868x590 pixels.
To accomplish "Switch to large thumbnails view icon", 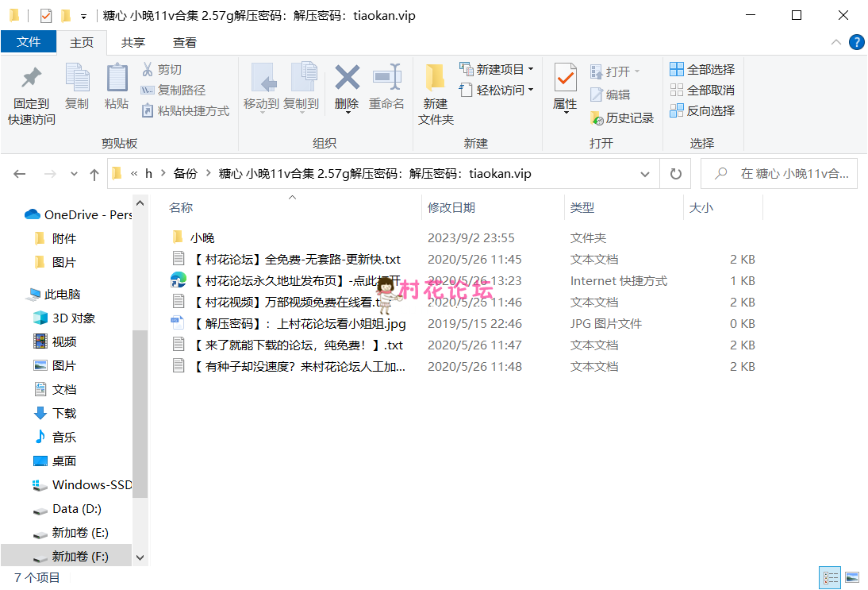I will click(x=852, y=578).
